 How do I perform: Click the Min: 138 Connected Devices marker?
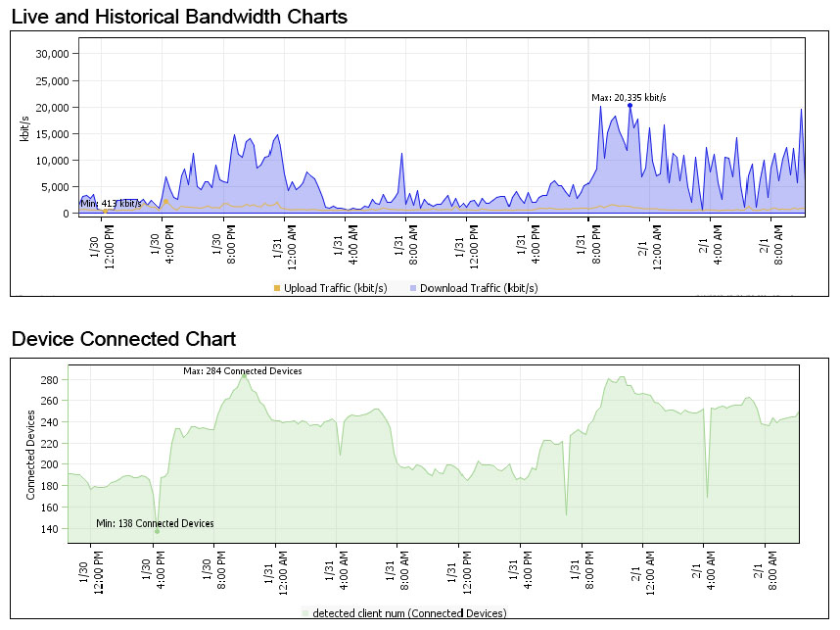[157, 531]
